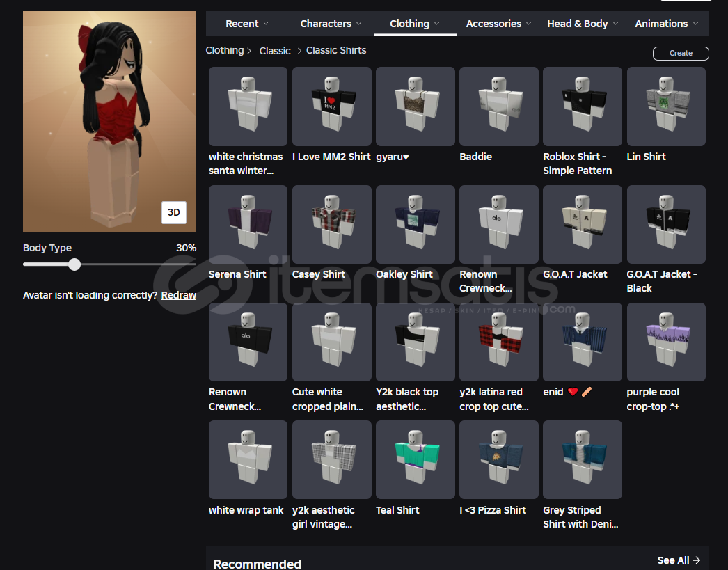The height and width of the screenshot is (570, 728).
Task: Open See All recommended items
Action: [679, 561]
